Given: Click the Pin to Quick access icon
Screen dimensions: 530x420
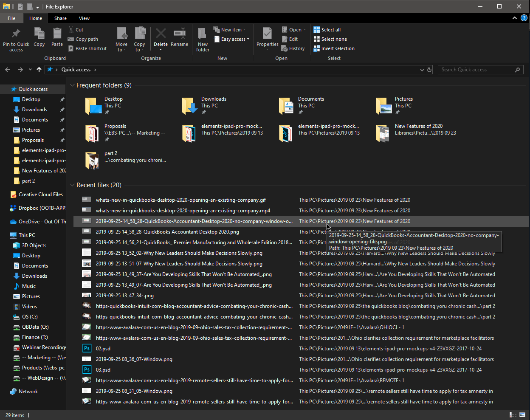Looking at the screenshot, I should coord(16,34).
